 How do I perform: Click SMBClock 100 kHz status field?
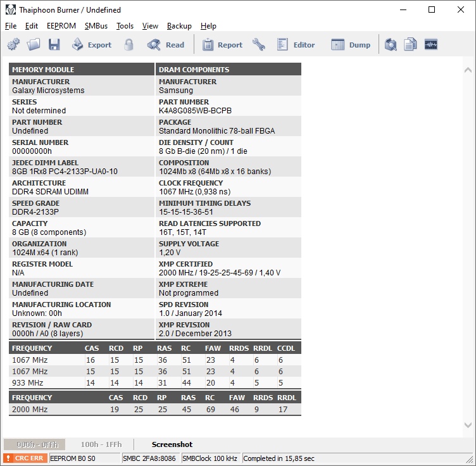click(211, 458)
